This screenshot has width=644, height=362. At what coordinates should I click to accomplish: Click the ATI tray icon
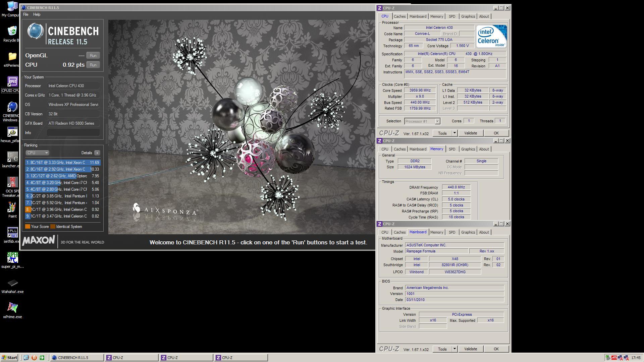[x=614, y=358]
